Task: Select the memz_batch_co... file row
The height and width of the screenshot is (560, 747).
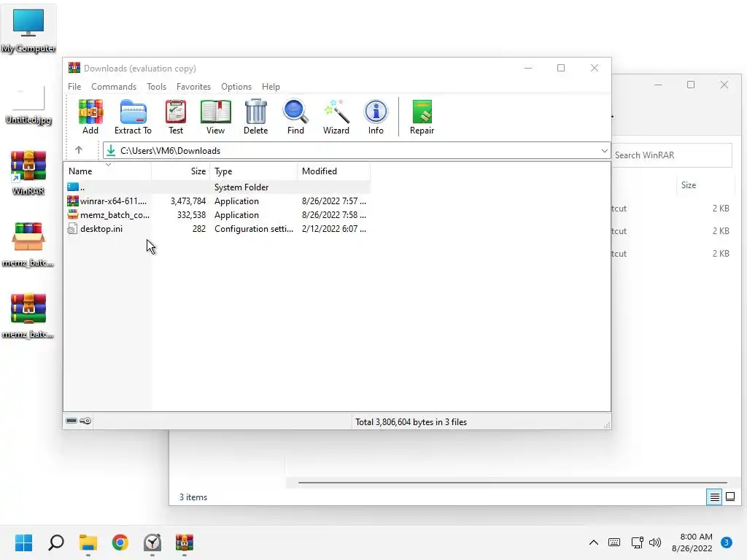Action: pos(217,215)
